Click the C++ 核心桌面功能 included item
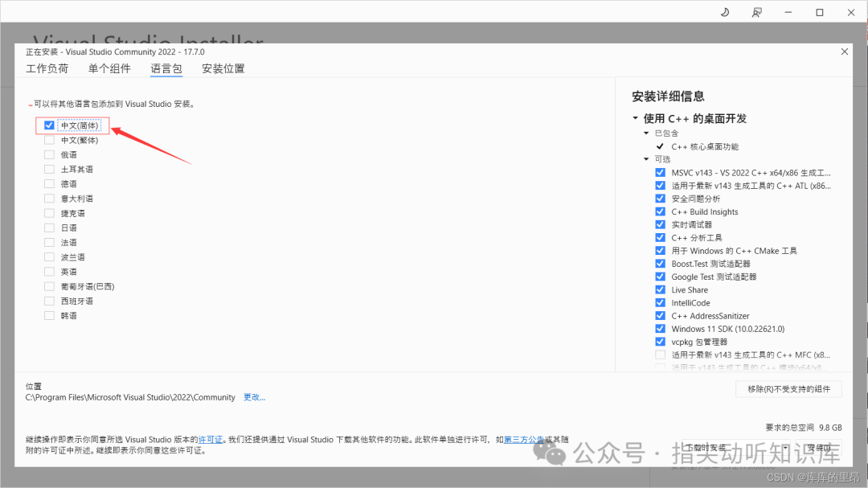Screen dimensions: 868x488 point(705,146)
